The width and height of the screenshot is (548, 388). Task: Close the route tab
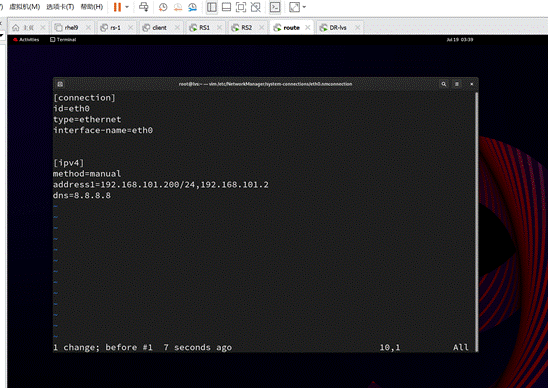pos(308,28)
